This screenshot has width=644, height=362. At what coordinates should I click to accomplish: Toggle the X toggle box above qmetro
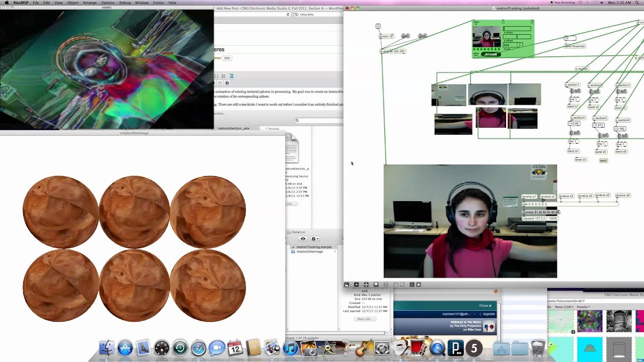[378, 26]
